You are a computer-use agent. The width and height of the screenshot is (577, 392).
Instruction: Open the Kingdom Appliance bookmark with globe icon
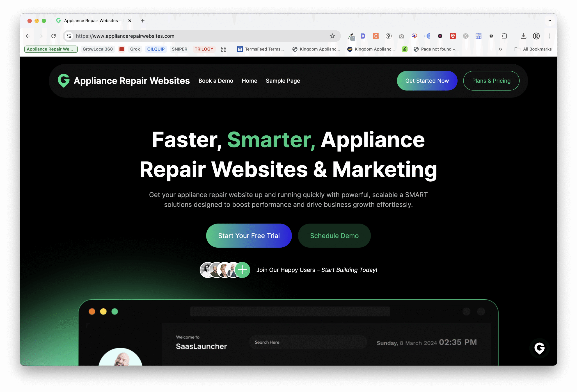316,49
